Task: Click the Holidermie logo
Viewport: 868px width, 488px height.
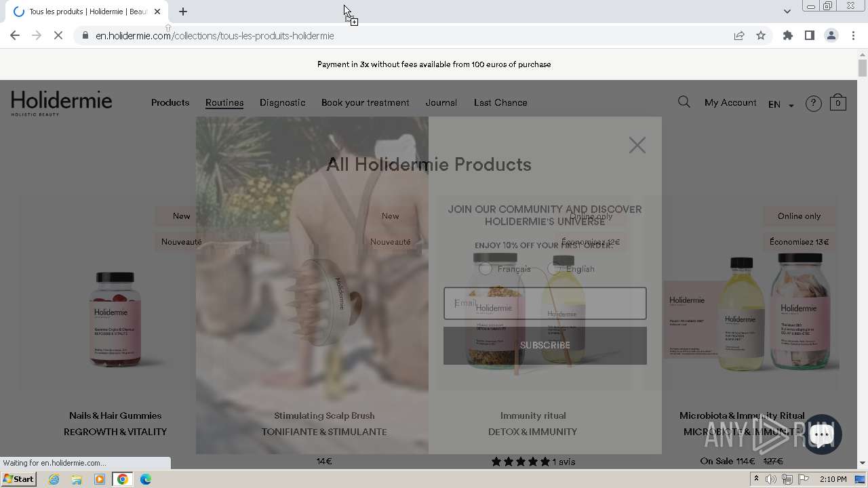Action: pos(62,103)
